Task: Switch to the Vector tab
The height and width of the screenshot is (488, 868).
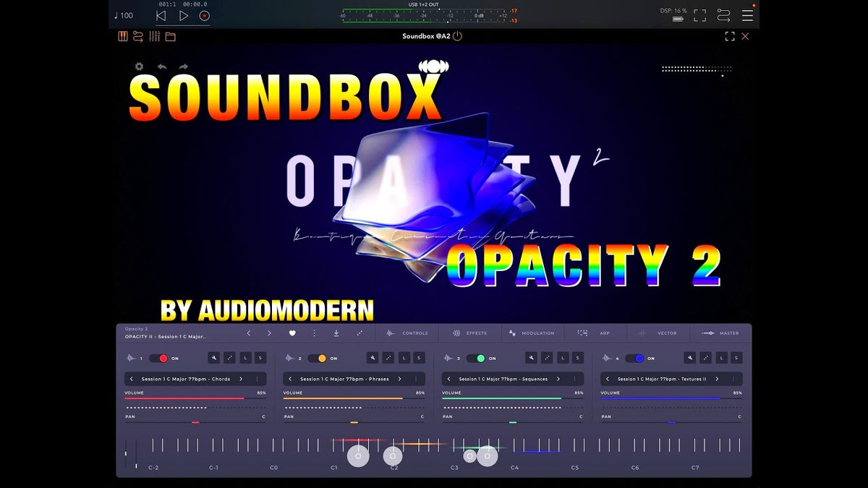Action: [x=658, y=333]
